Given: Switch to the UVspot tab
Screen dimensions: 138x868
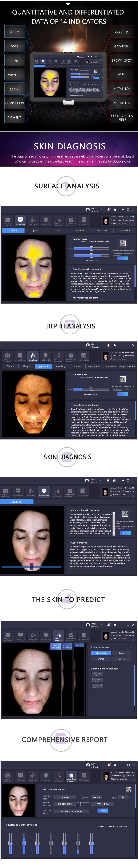Looking at the screenshot, I should [x=27, y=366].
